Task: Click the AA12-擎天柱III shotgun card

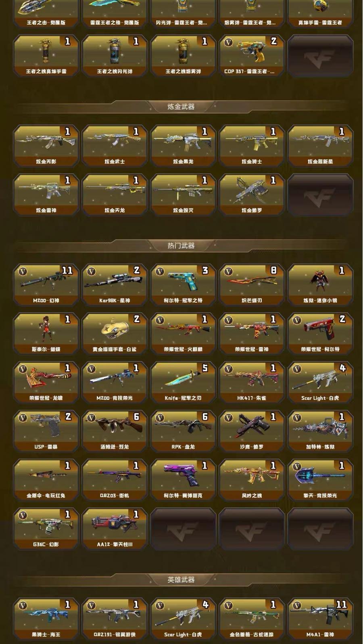Action: click(x=115, y=529)
